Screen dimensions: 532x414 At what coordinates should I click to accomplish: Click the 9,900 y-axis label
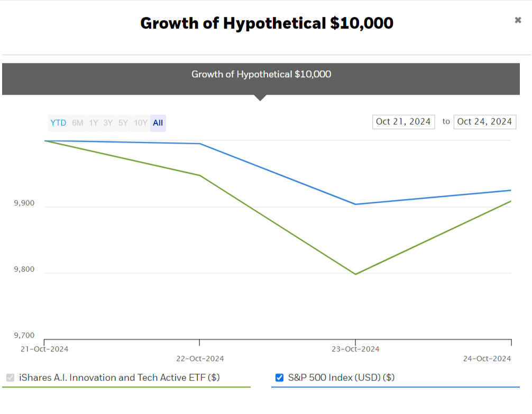(x=24, y=203)
